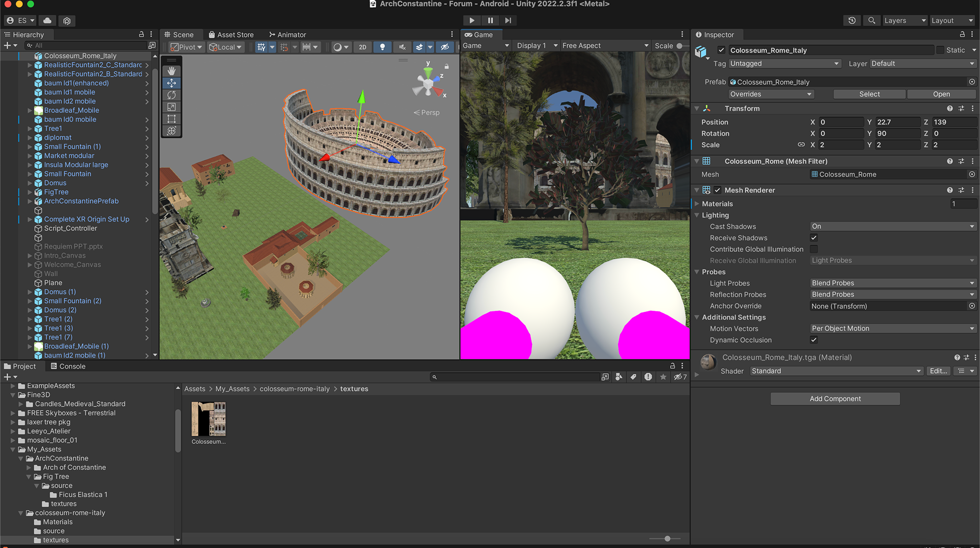Open the Pivot handle position dropdown
Viewport: 980px width, 548px height.
(186, 47)
